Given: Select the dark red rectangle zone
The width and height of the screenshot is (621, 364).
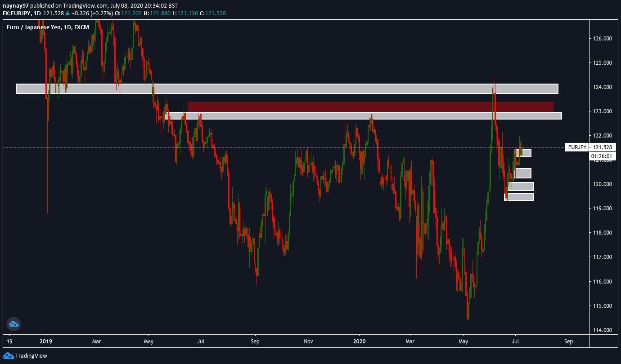Looking at the screenshot, I should point(370,107).
